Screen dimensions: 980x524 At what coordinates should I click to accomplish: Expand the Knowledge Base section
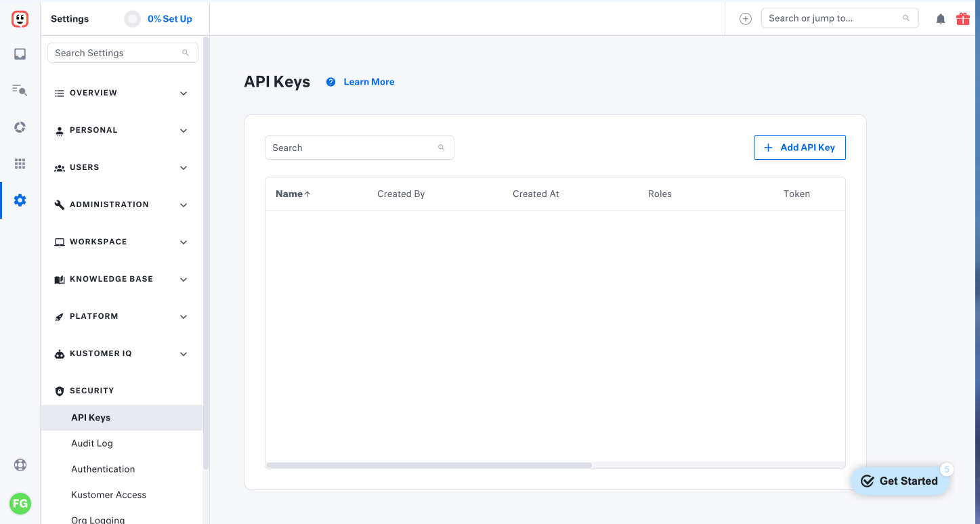point(121,279)
